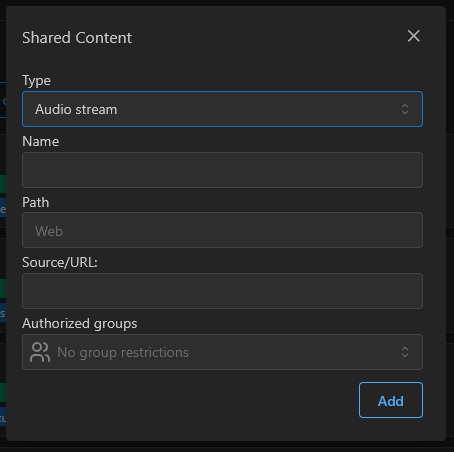Click the Name field label
The image size is (454, 452).
pos(41,141)
